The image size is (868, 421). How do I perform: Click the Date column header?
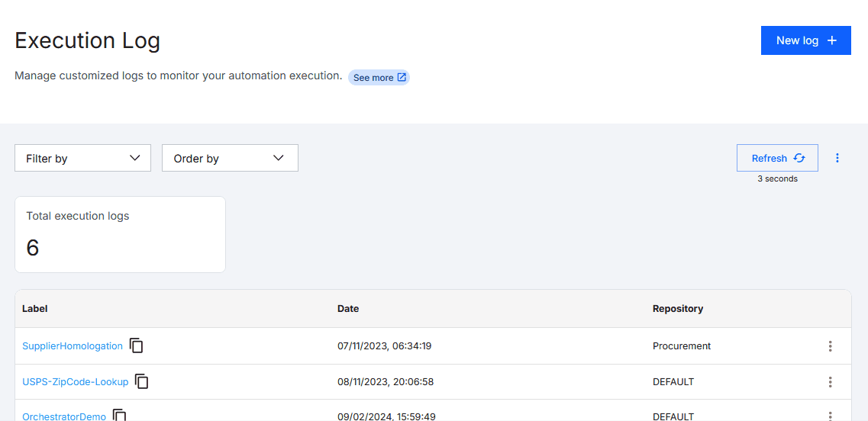coord(348,309)
